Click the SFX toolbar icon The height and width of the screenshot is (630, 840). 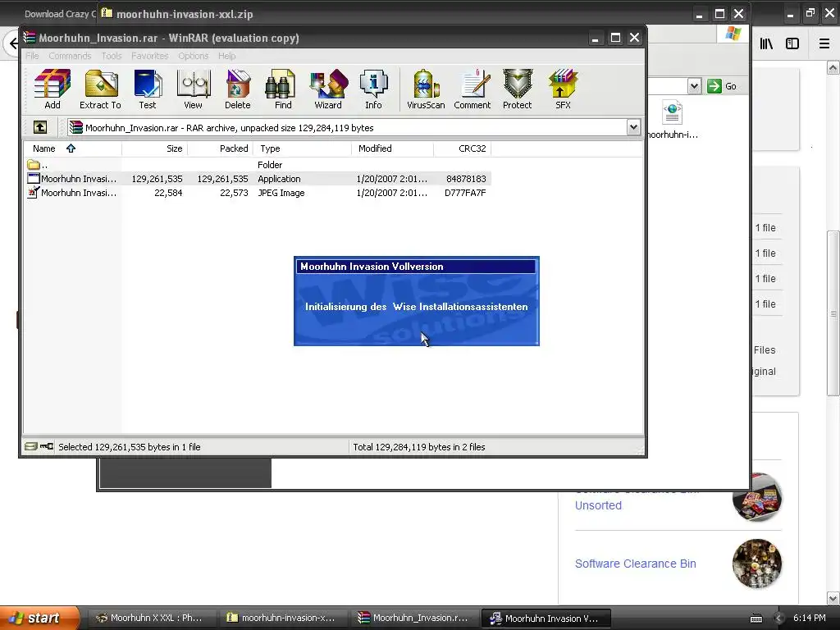click(x=563, y=89)
